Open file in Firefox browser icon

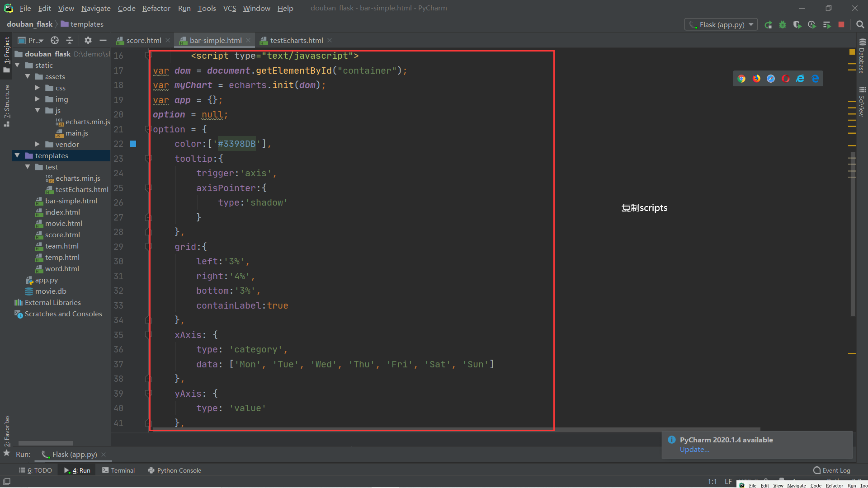[x=756, y=79]
